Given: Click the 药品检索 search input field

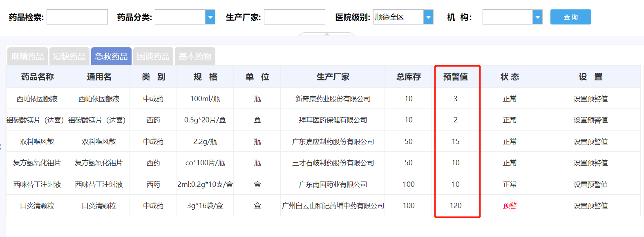Looking at the screenshot, I should click(77, 17).
